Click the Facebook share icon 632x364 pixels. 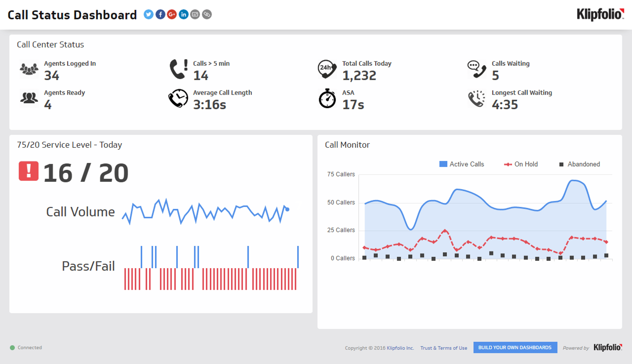coord(160,14)
